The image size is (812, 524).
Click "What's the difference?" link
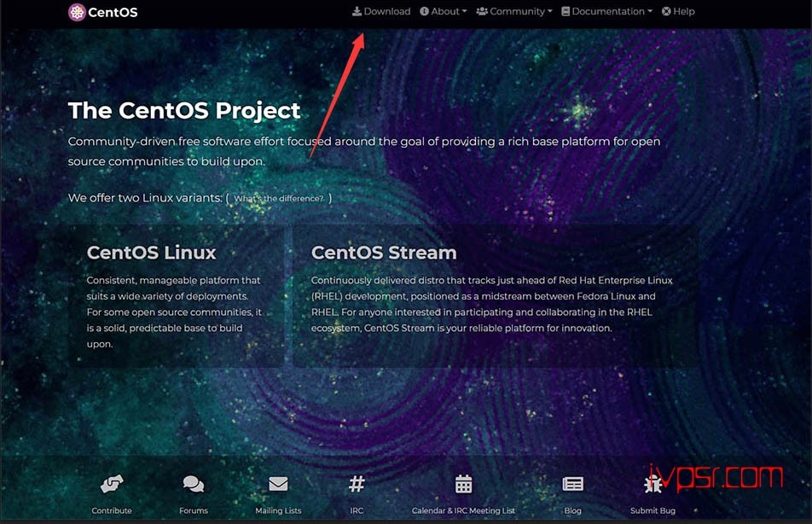click(x=279, y=199)
